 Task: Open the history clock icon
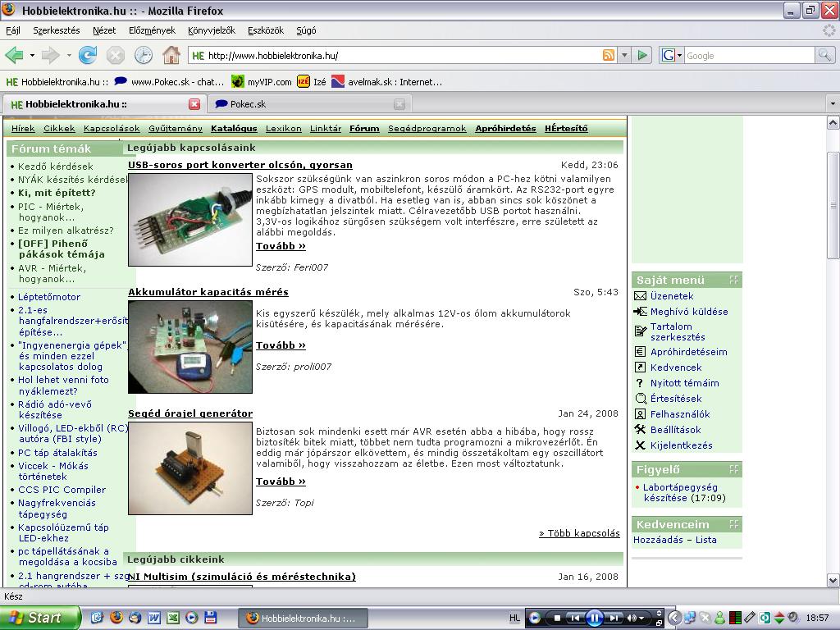[x=143, y=55]
